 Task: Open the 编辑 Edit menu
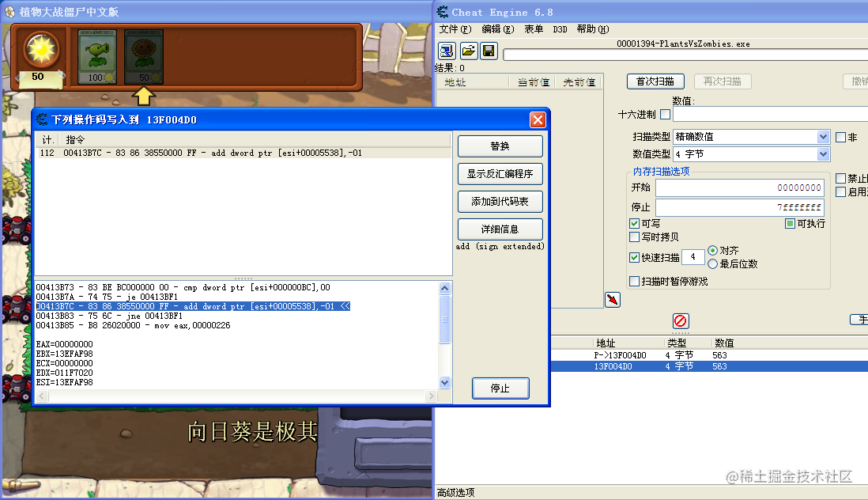(x=498, y=28)
